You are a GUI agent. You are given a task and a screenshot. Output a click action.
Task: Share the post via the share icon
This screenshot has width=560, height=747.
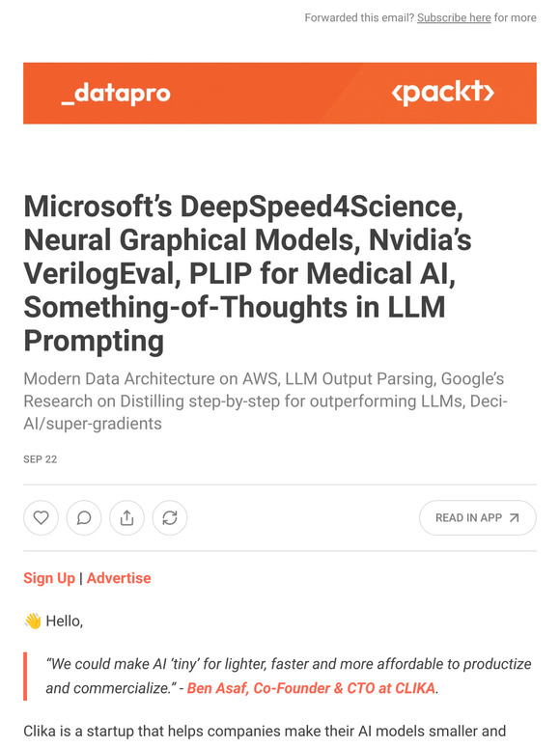pyautogui.click(x=126, y=517)
